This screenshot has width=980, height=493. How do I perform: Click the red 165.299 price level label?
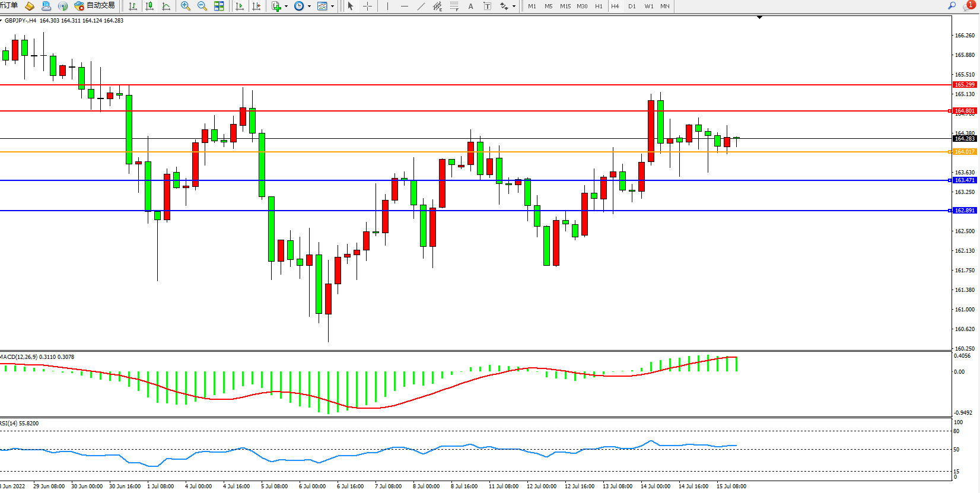[965, 85]
